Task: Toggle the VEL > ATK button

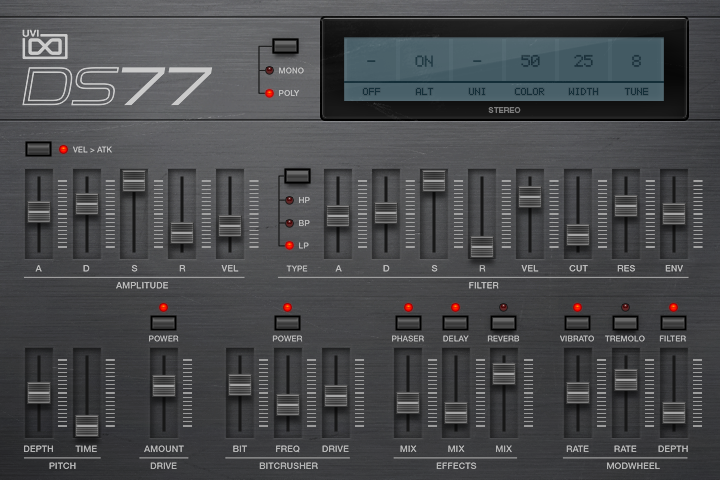Action: coord(38,149)
